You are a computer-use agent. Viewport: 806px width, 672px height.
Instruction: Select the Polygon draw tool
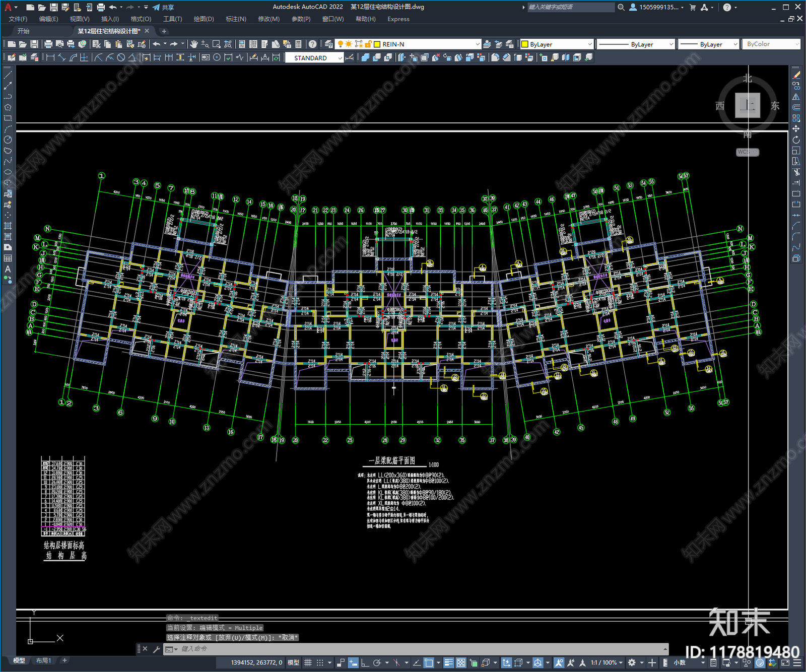8,107
